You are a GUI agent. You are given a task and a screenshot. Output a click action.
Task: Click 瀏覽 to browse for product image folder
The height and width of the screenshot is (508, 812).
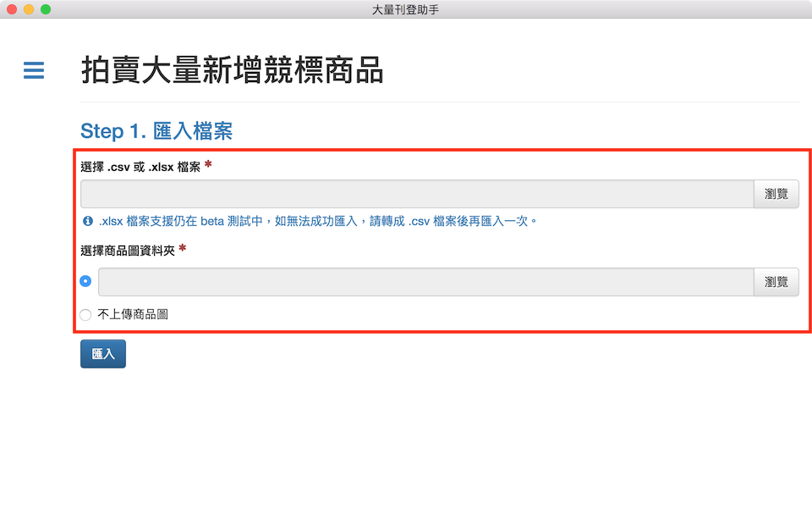point(776,282)
